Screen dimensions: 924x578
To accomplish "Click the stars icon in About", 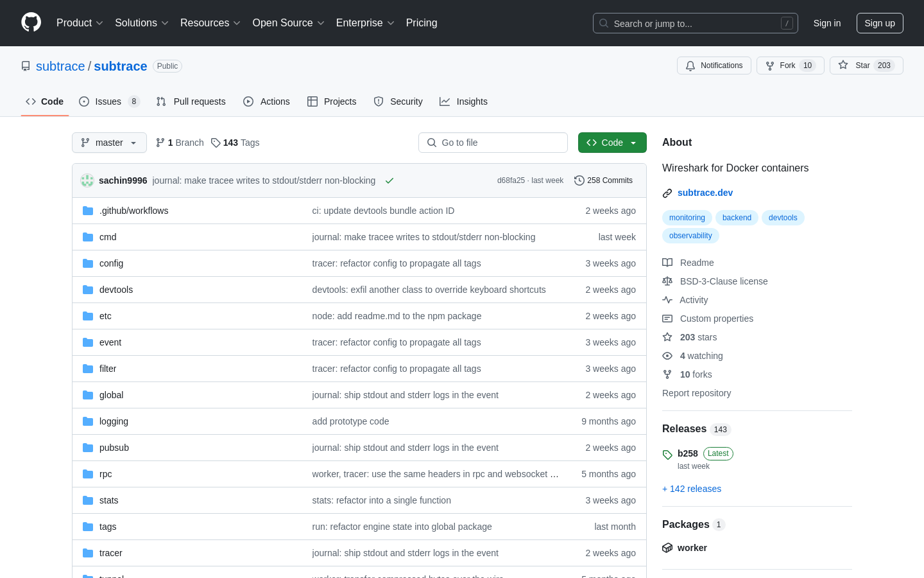I will 667,337.
